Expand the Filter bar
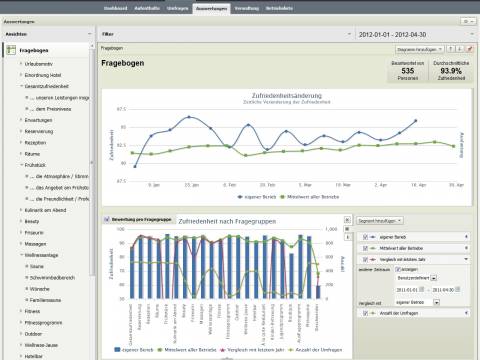Viewport: 480px width, 360px height. pos(349,34)
